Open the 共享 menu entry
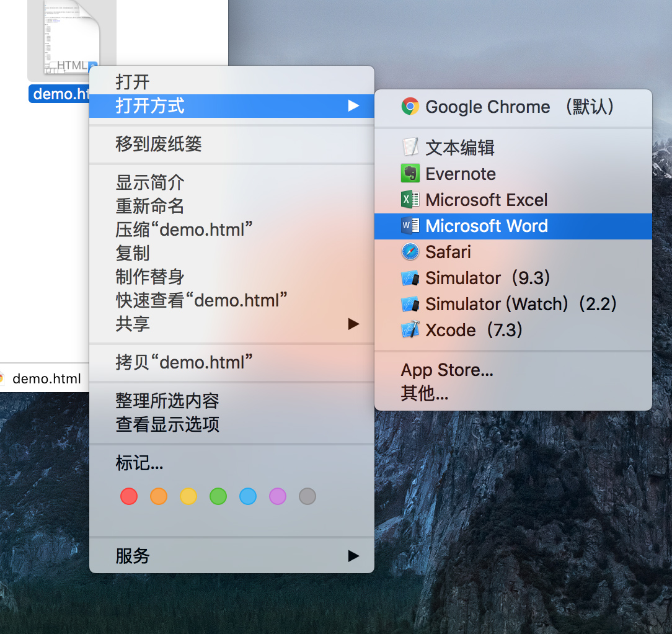The width and height of the screenshot is (672, 634). point(231,324)
